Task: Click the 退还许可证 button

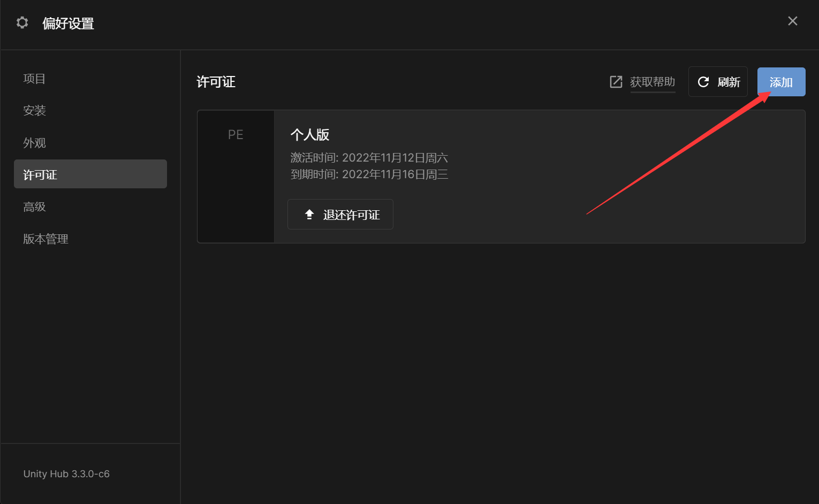Action: point(340,215)
